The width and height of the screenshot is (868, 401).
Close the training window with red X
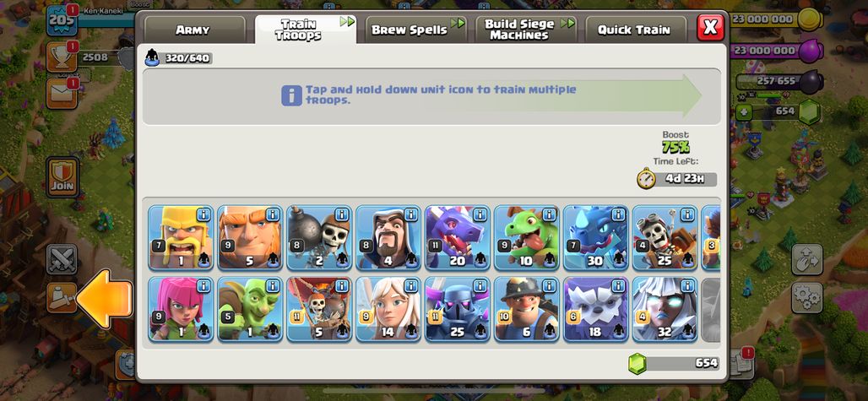[x=710, y=27]
